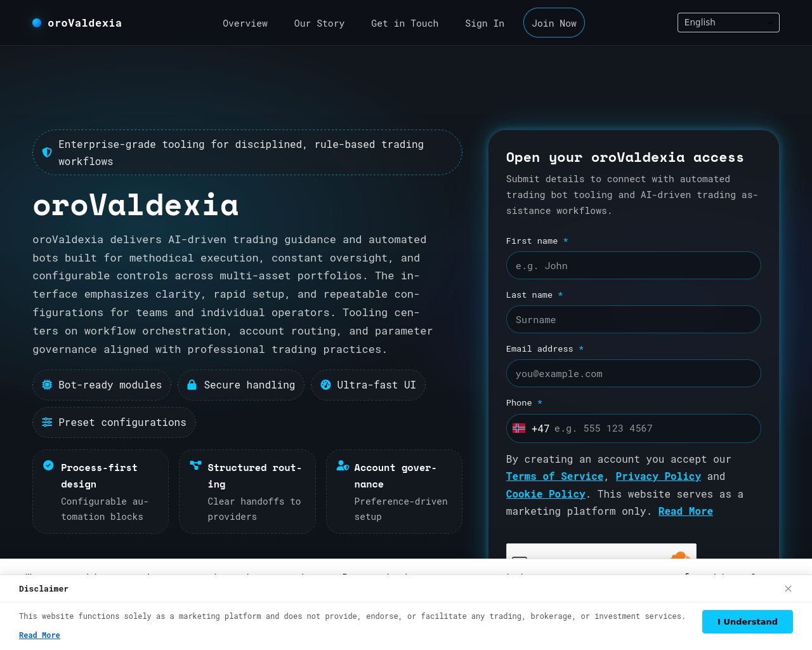812x650 pixels.
Task: Click the sliders icon beside Preset configurations
Action: [47, 422]
